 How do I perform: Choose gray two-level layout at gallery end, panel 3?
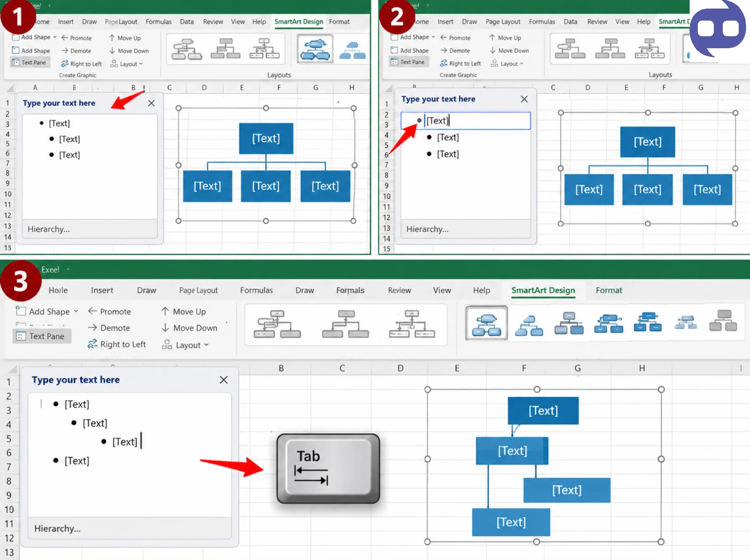(x=723, y=321)
